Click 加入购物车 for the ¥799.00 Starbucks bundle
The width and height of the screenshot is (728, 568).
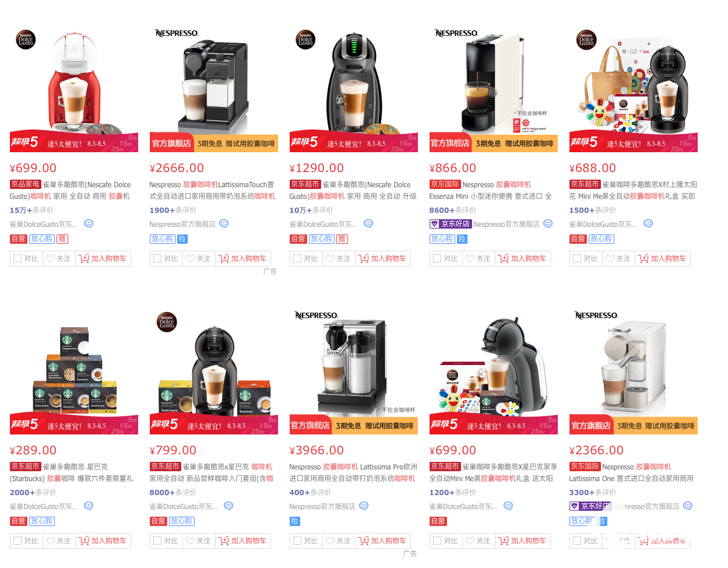coord(243,541)
